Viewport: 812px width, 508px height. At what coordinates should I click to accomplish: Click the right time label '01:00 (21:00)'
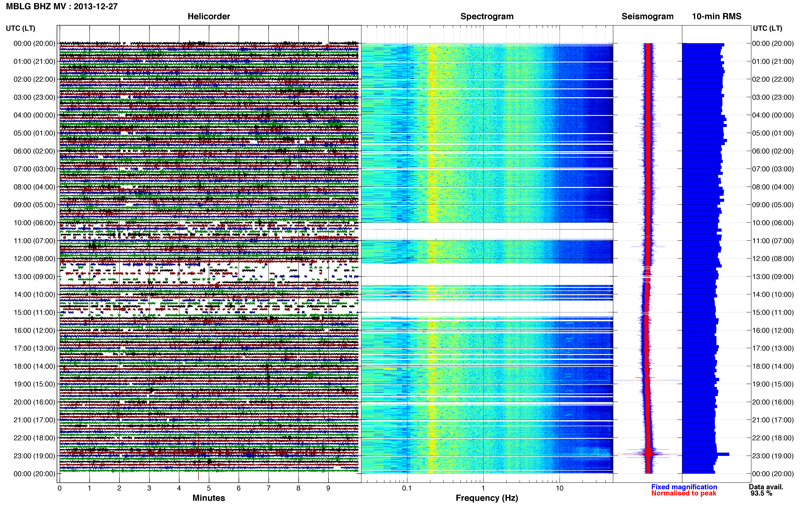pos(773,62)
